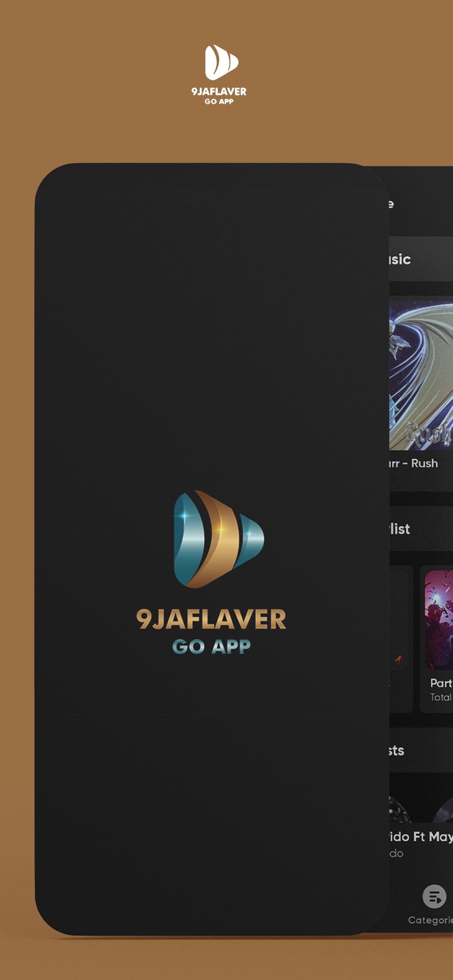Tap the colorful play logo on splash screen

click(219, 539)
